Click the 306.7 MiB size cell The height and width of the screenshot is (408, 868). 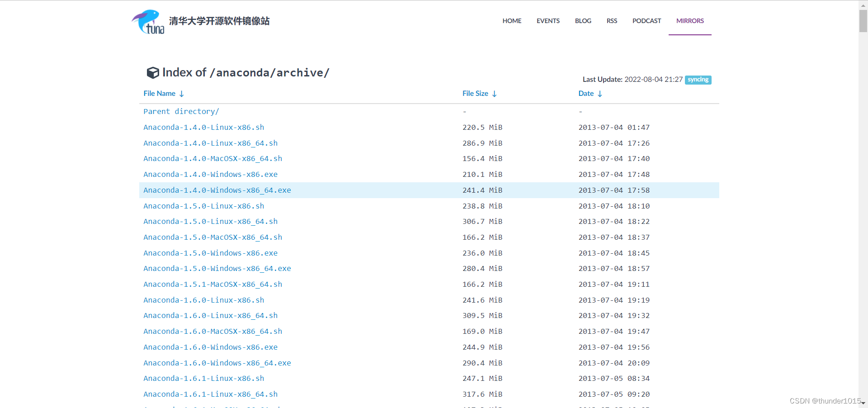[x=482, y=222]
